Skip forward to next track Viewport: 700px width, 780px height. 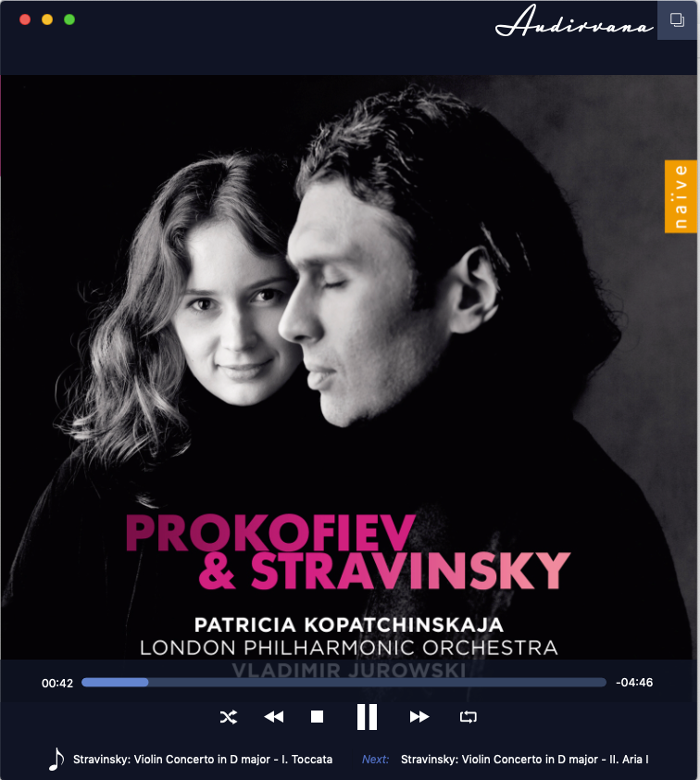[419, 717]
